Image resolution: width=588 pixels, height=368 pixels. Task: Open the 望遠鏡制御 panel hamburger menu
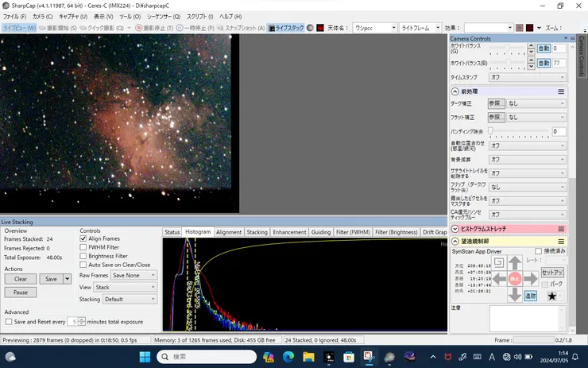pos(561,241)
